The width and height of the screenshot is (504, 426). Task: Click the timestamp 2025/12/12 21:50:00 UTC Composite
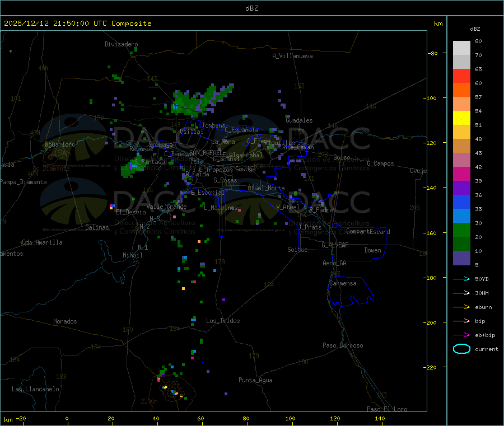coord(77,24)
